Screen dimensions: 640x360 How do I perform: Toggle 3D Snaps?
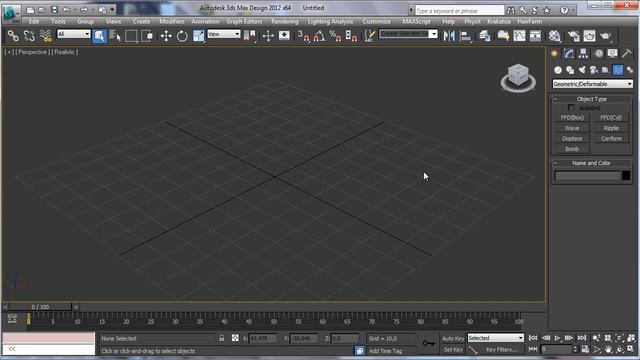point(303,36)
